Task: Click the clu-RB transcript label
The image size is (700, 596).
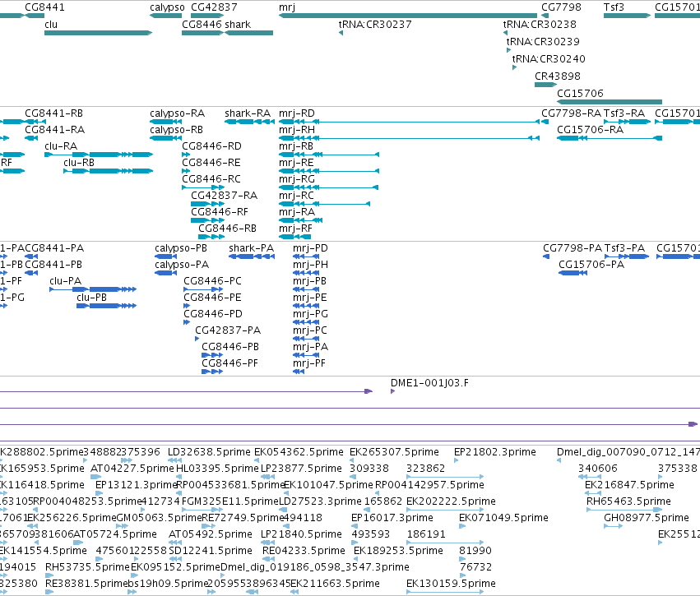Action: [x=79, y=163]
